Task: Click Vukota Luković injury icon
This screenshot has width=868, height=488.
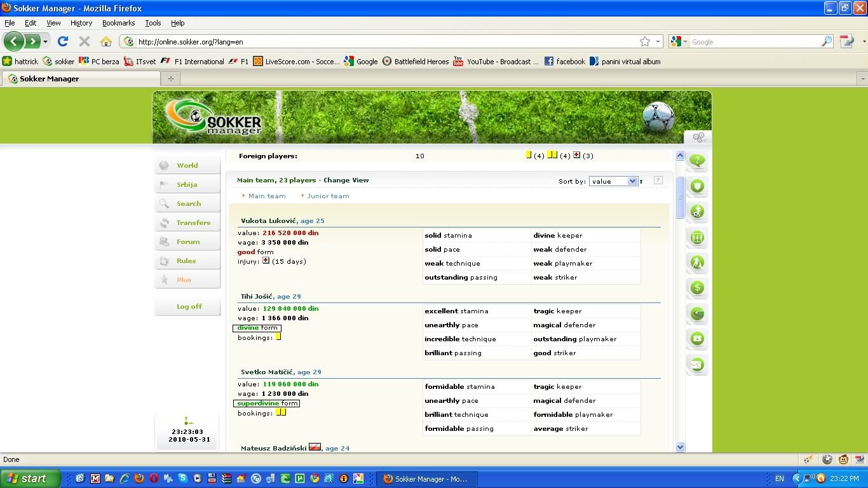Action: [x=266, y=261]
